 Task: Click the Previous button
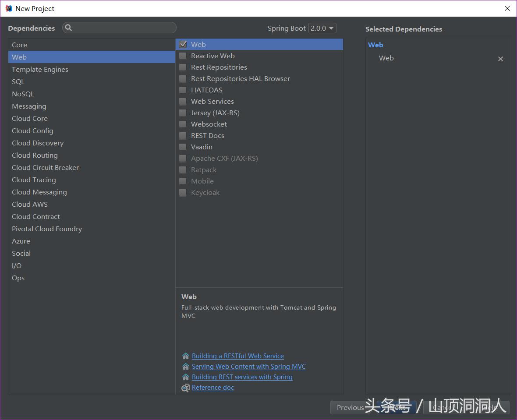point(351,407)
